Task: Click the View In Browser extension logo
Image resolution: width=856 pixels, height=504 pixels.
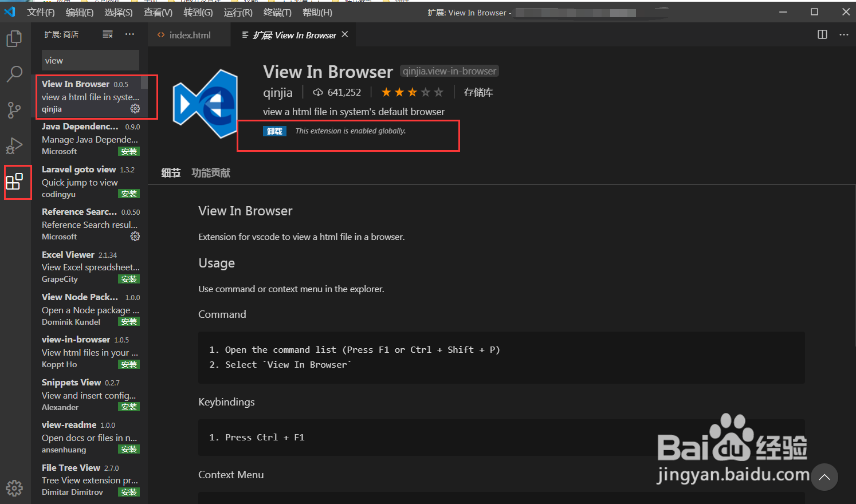Action: pyautogui.click(x=205, y=104)
